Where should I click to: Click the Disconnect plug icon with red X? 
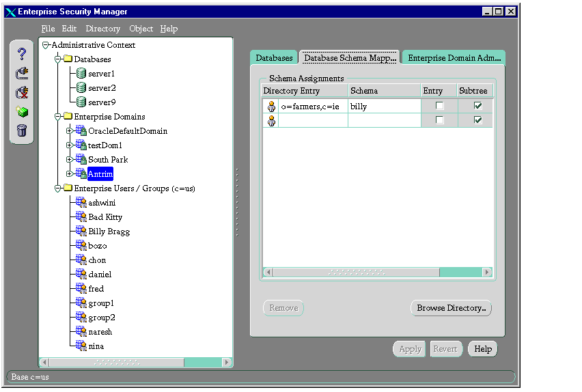click(22, 92)
